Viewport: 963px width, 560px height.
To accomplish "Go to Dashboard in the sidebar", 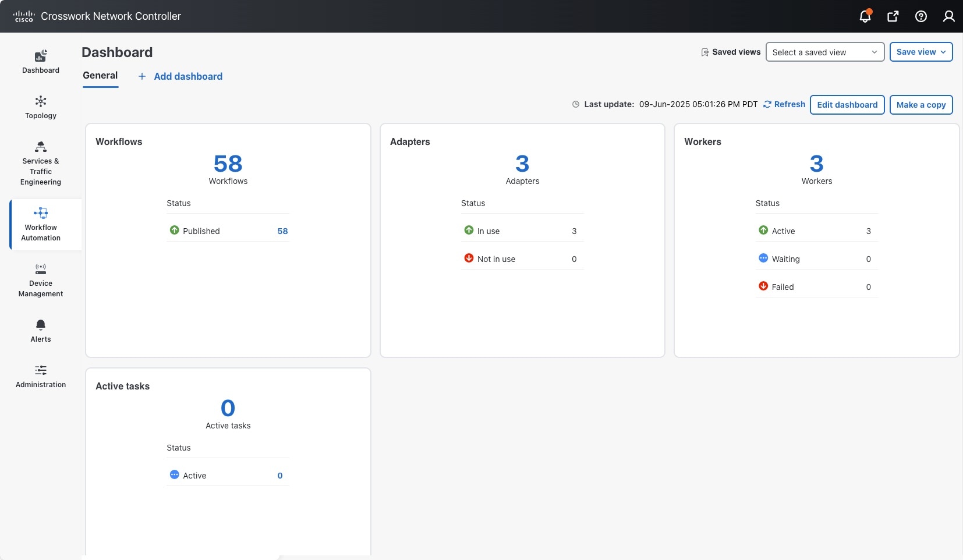I will click(41, 62).
